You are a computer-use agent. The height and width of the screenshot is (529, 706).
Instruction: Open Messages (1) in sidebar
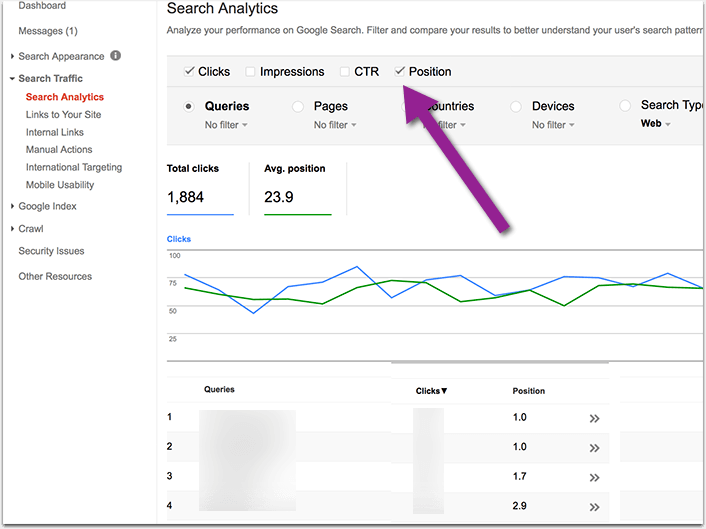(48, 32)
